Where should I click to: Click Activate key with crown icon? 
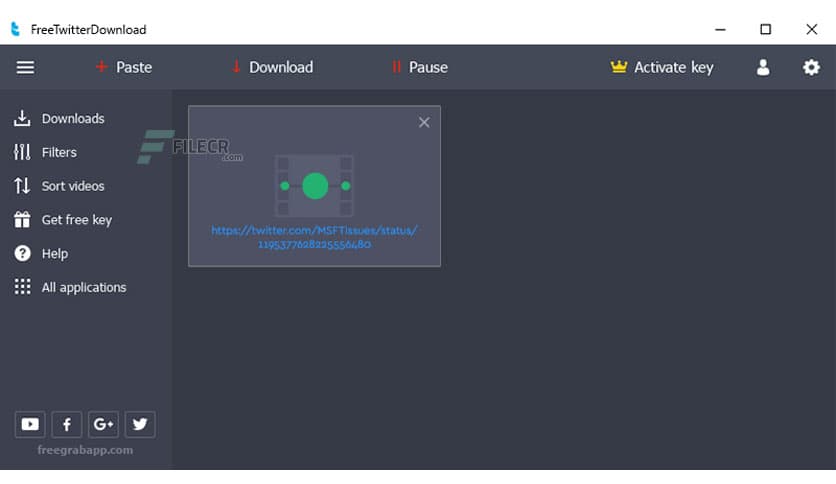click(x=662, y=67)
